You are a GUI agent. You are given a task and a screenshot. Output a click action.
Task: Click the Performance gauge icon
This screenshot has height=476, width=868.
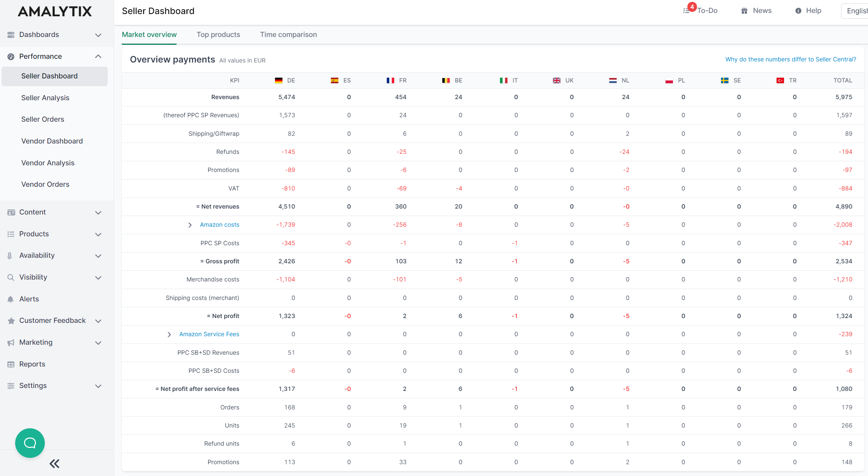pyautogui.click(x=11, y=57)
